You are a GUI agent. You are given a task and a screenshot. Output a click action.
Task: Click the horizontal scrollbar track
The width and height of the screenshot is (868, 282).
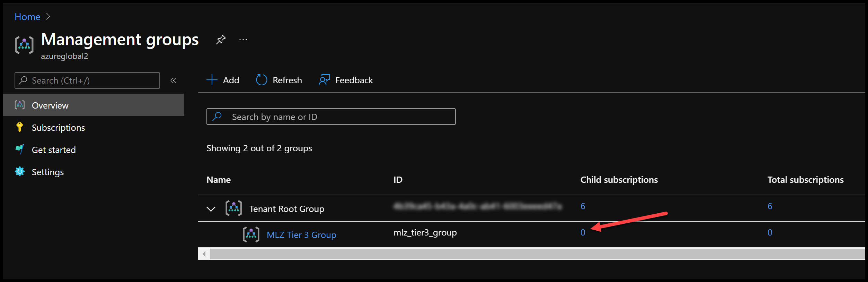pyautogui.click(x=537, y=254)
